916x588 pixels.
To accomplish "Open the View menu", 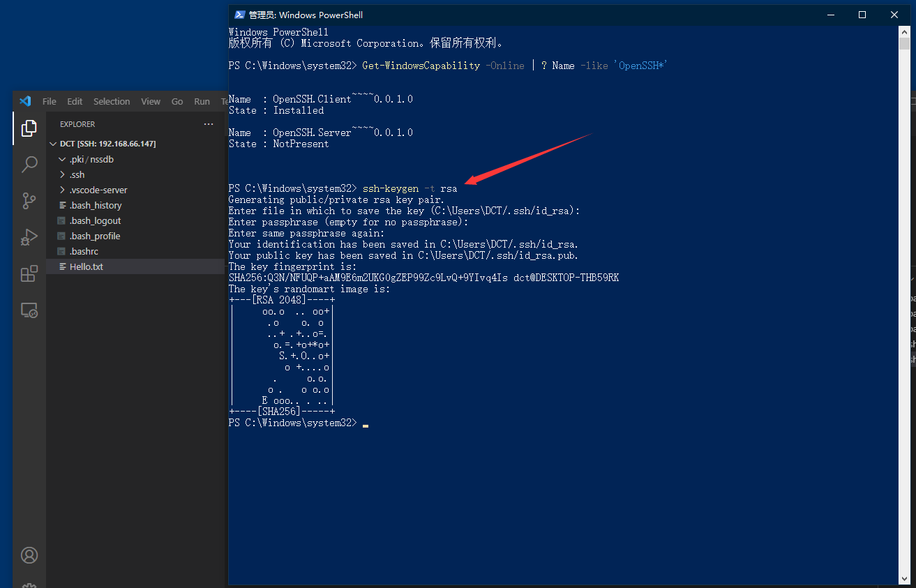I will (151, 101).
